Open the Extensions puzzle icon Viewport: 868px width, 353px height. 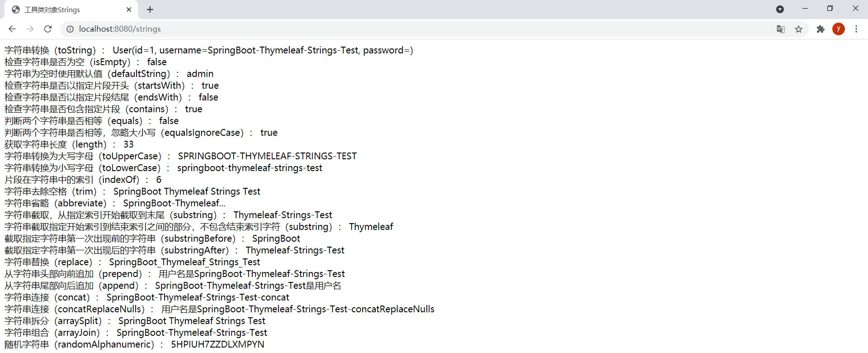821,29
